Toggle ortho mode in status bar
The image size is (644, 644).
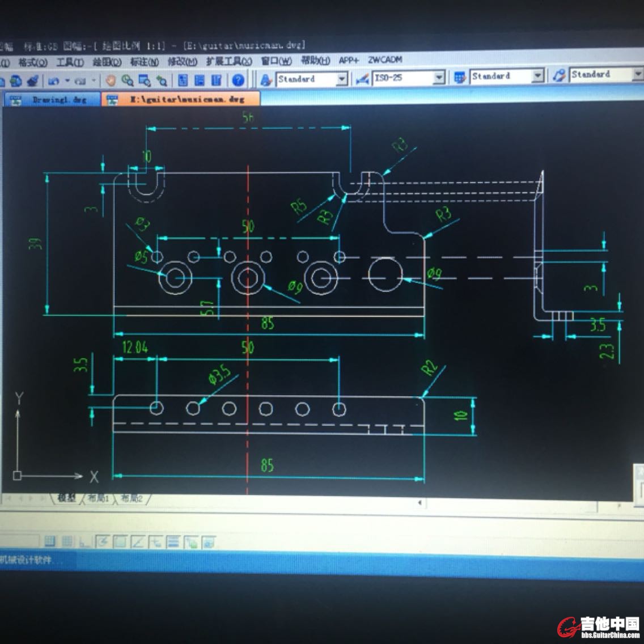coord(84,542)
